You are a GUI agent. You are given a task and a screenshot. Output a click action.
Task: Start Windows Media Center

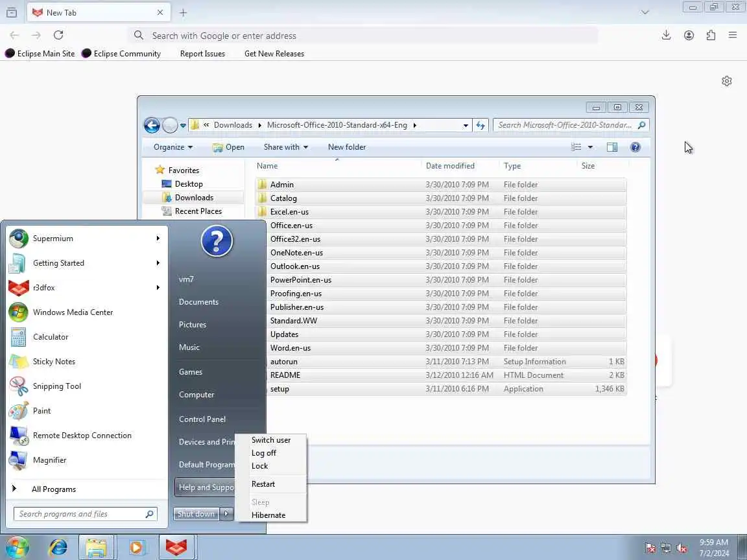click(87, 312)
